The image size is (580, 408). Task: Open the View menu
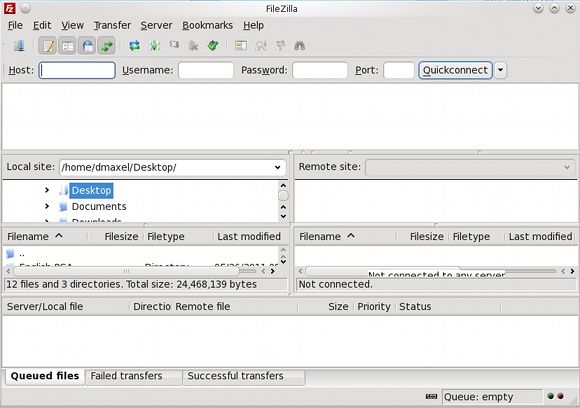[72, 26]
